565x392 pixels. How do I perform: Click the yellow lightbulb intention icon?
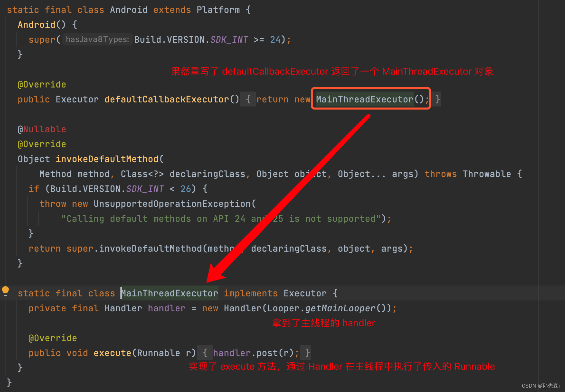coord(5,291)
